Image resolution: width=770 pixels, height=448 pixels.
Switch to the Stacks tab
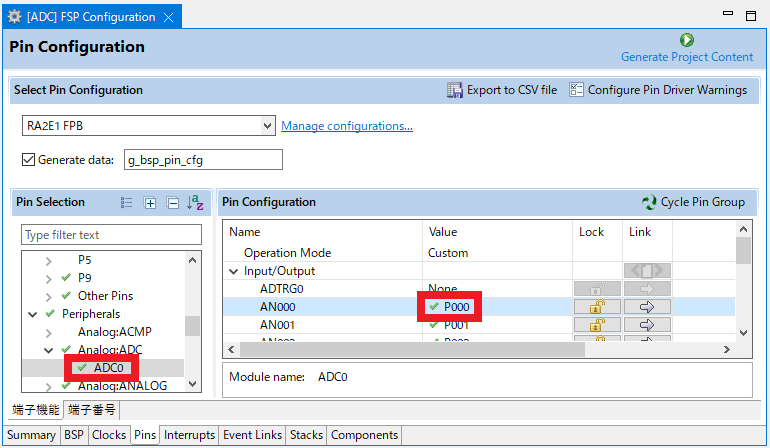point(306,435)
